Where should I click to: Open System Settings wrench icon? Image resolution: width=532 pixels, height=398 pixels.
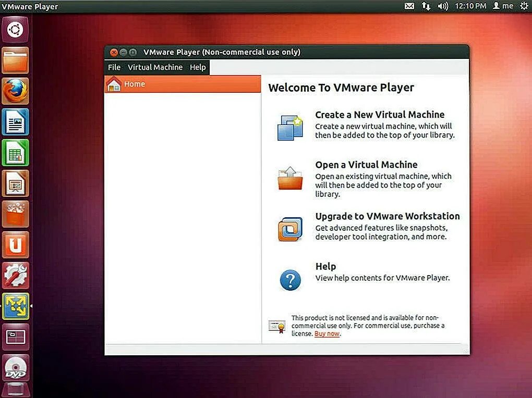pos(15,276)
